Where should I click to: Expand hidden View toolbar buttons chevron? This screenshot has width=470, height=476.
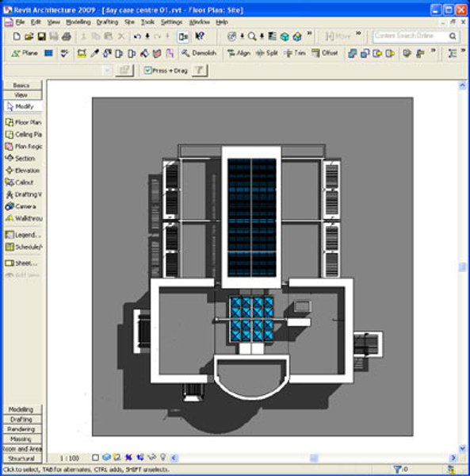[x=309, y=33]
